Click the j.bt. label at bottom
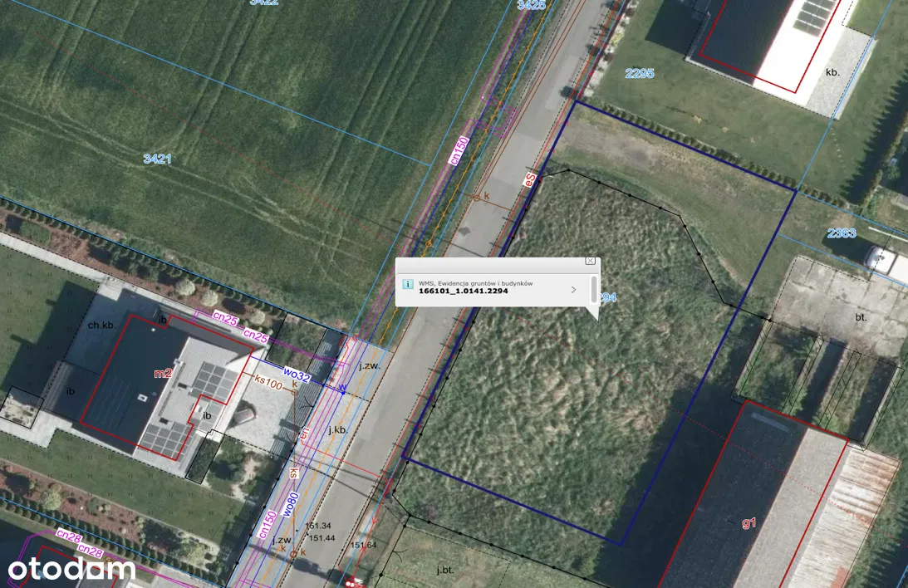This screenshot has height=588, width=908. click(x=449, y=570)
